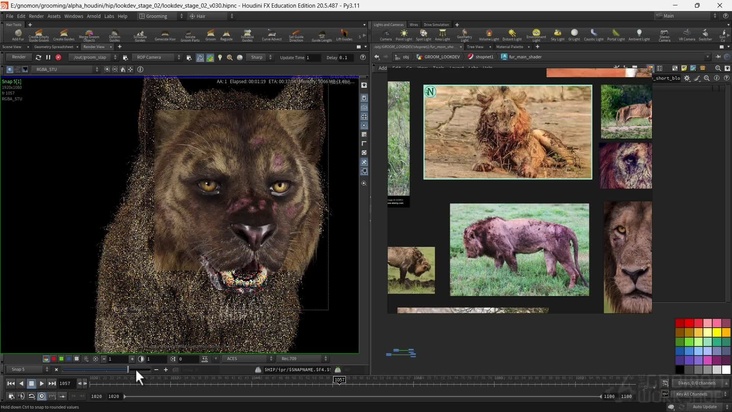
Task: Open the Snap 5 snapshot dropdown
Action: click(27, 370)
